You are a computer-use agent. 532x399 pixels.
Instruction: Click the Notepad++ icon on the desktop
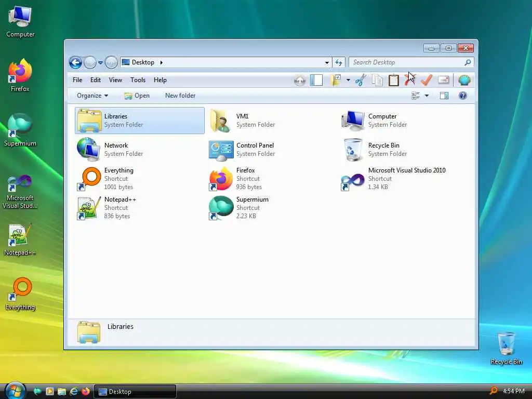tap(20, 239)
